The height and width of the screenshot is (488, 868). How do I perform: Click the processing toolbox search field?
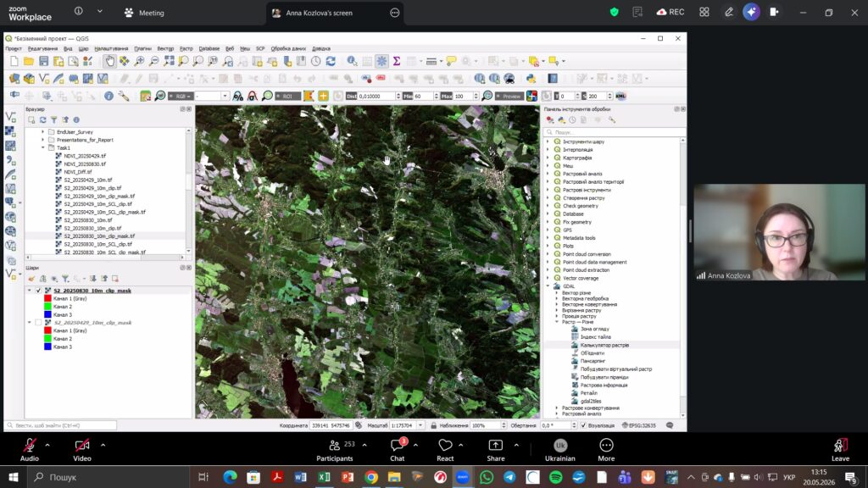pos(614,132)
